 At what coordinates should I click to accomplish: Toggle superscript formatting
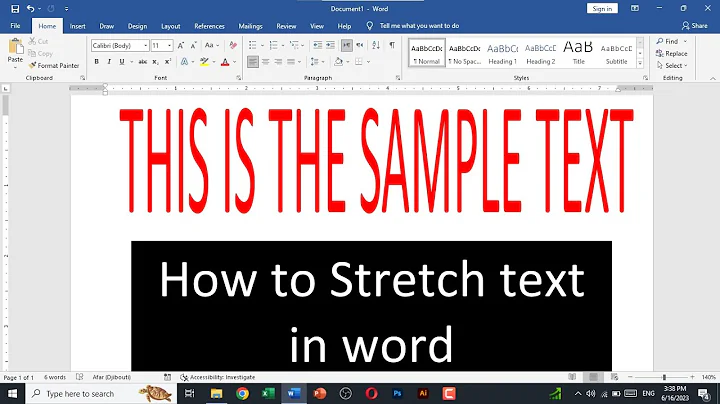click(x=168, y=62)
